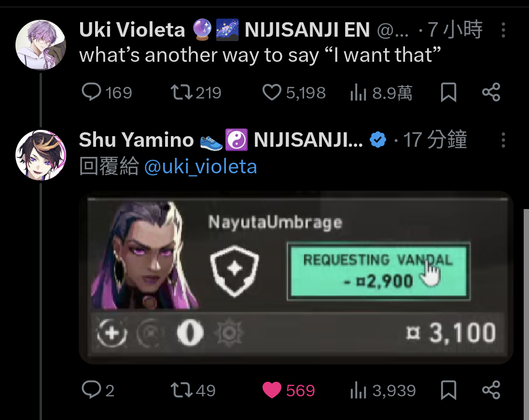
Task: Reply to Shu Yamino's tweet with 2 replies
Action: pos(98,390)
